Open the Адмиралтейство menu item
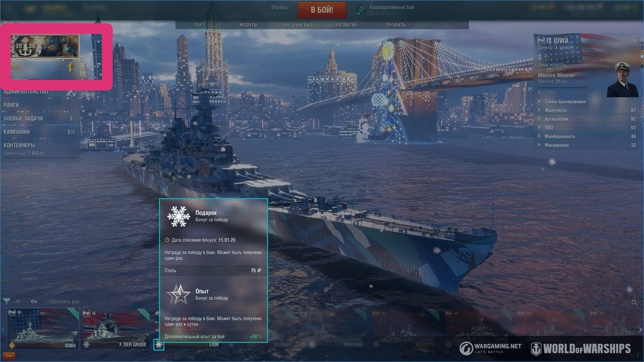Viewport: 644px width, 362px height. tap(40, 93)
